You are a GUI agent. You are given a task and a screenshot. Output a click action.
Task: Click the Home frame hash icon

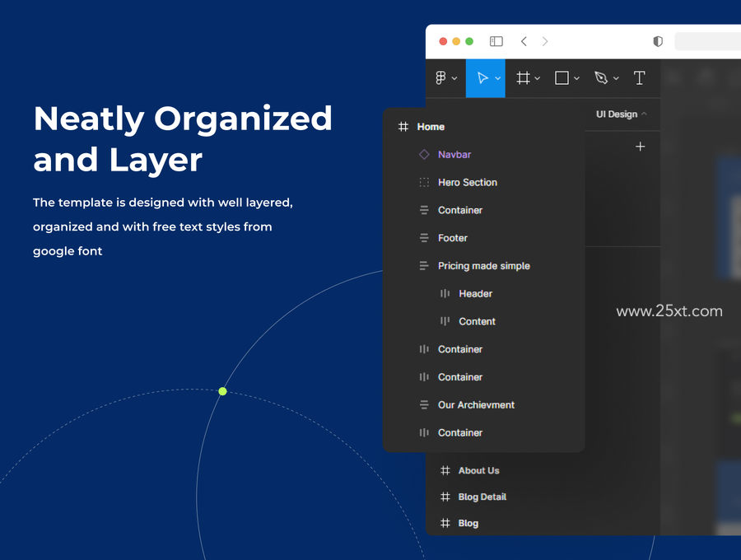(x=403, y=127)
